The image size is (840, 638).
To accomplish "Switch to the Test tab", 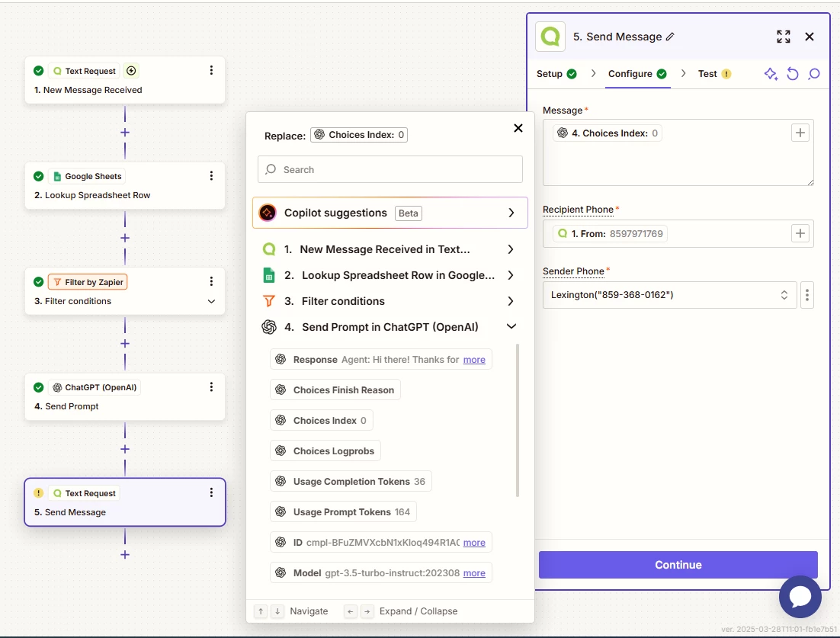I will [714, 74].
